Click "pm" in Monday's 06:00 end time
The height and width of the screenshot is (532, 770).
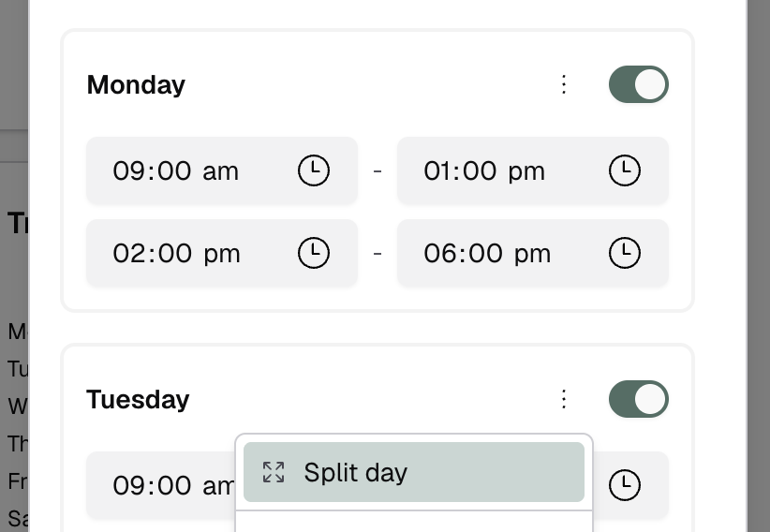(532, 254)
